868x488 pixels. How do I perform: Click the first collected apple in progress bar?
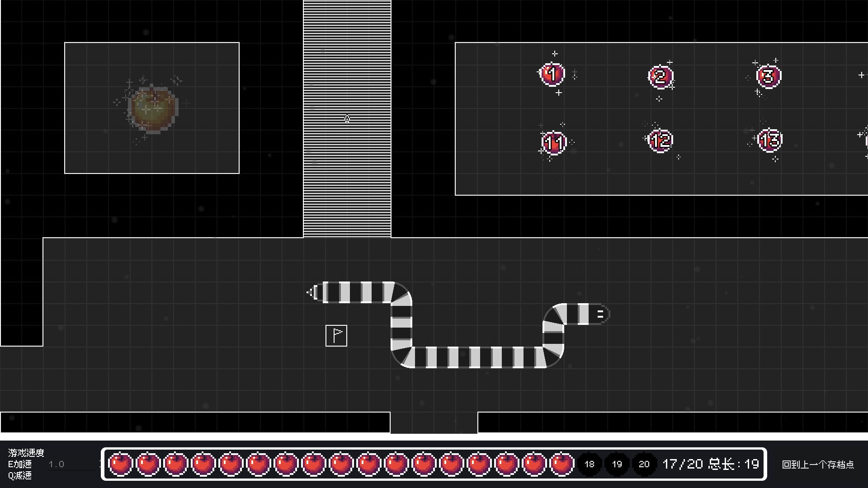click(120, 464)
